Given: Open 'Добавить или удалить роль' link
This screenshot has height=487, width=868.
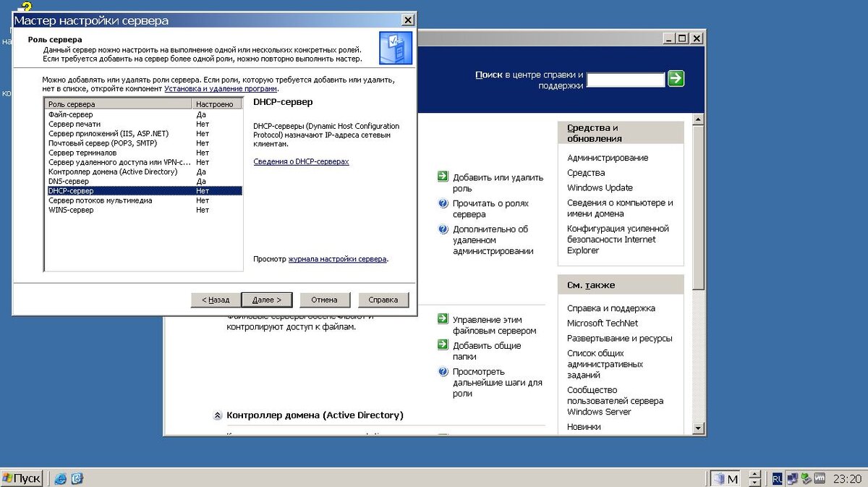Looking at the screenshot, I should coord(498,182).
